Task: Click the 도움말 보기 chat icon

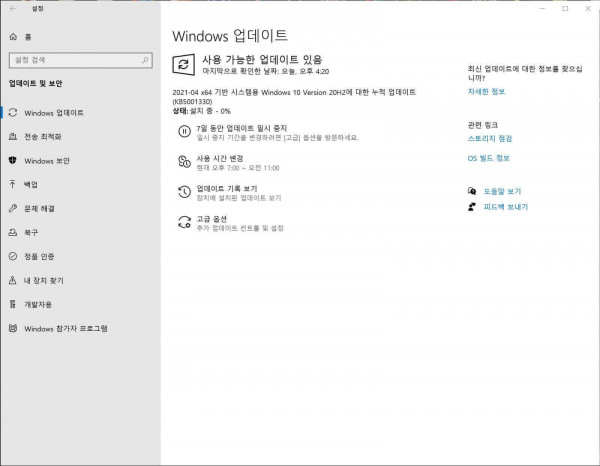Action: pyautogui.click(x=472, y=191)
